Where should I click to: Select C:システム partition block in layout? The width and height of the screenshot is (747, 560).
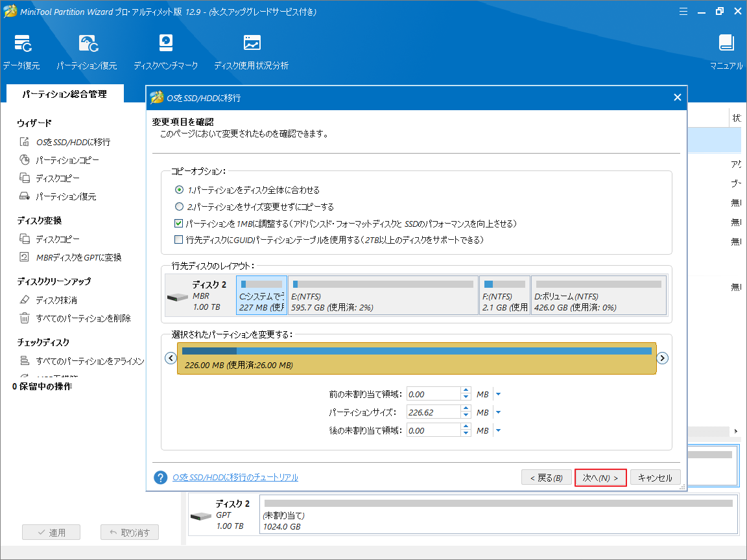[x=261, y=296]
